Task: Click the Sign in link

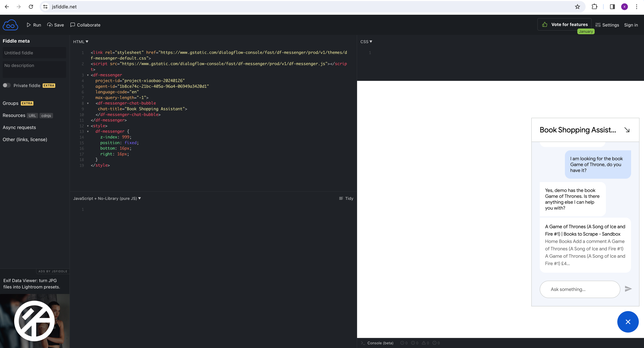Action: point(631,25)
